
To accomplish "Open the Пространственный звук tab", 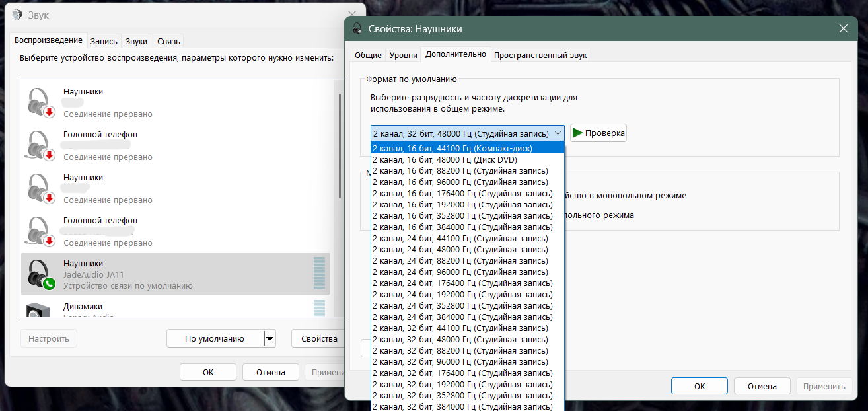I will pyautogui.click(x=540, y=55).
